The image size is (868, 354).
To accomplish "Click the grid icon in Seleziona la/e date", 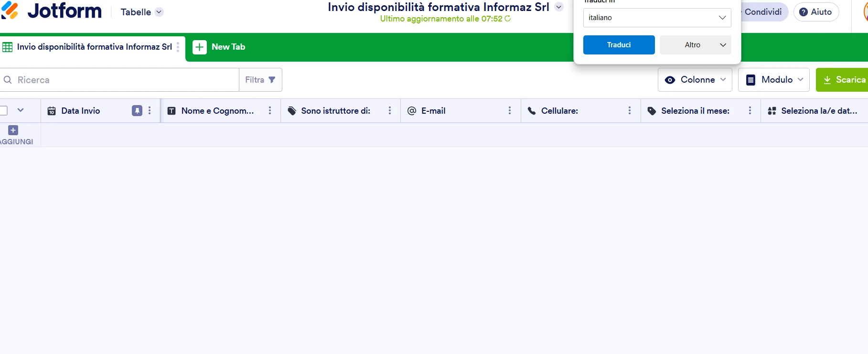I will click(x=772, y=111).
